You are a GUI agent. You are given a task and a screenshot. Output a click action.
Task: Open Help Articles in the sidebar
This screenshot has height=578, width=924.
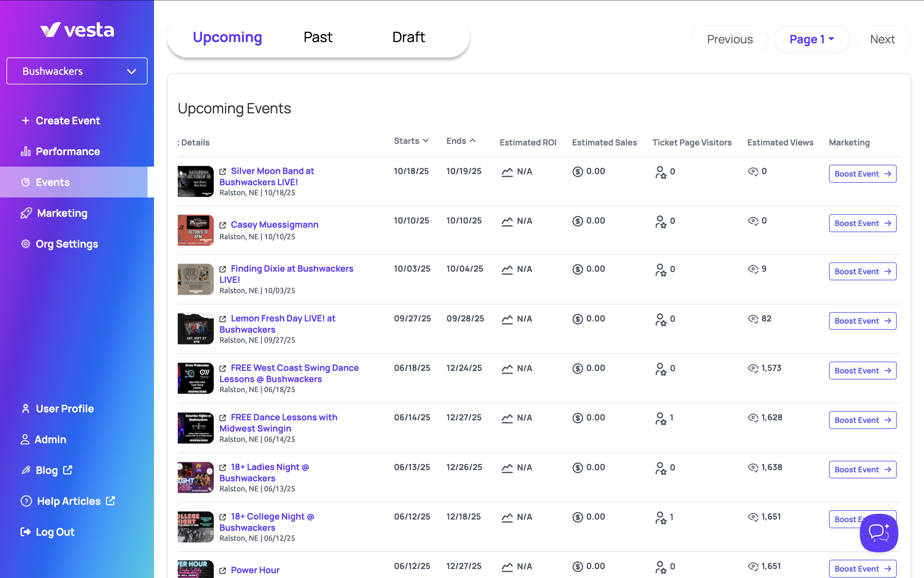(68, 501)
